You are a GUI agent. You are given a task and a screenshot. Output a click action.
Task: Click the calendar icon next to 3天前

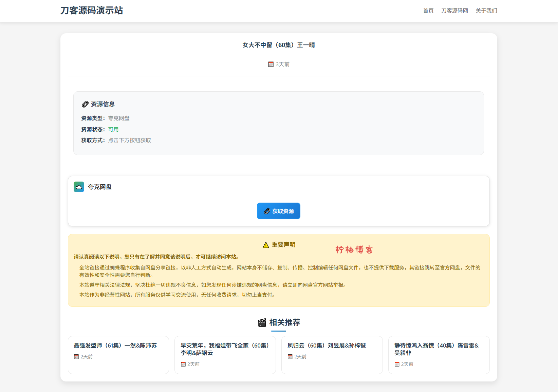271,64
